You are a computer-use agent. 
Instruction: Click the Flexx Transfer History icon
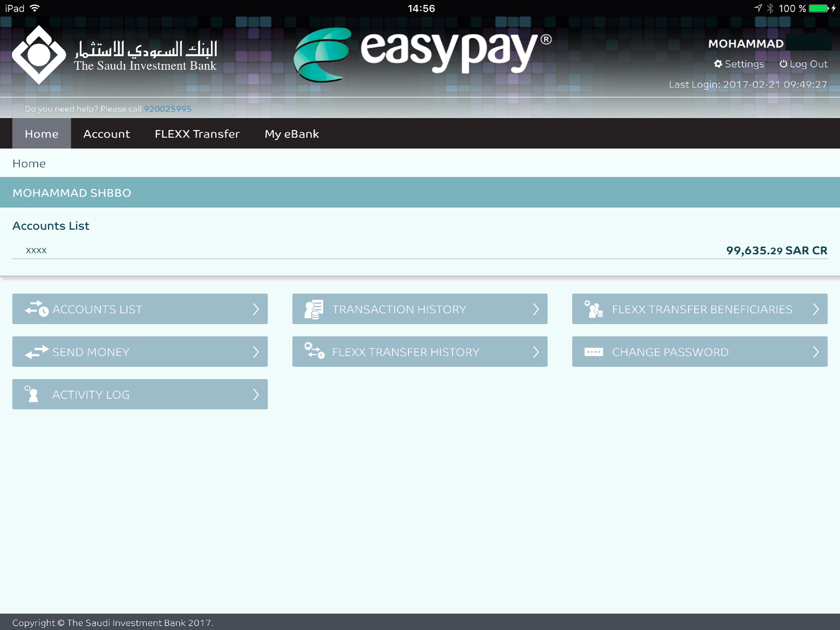point(315,351)
